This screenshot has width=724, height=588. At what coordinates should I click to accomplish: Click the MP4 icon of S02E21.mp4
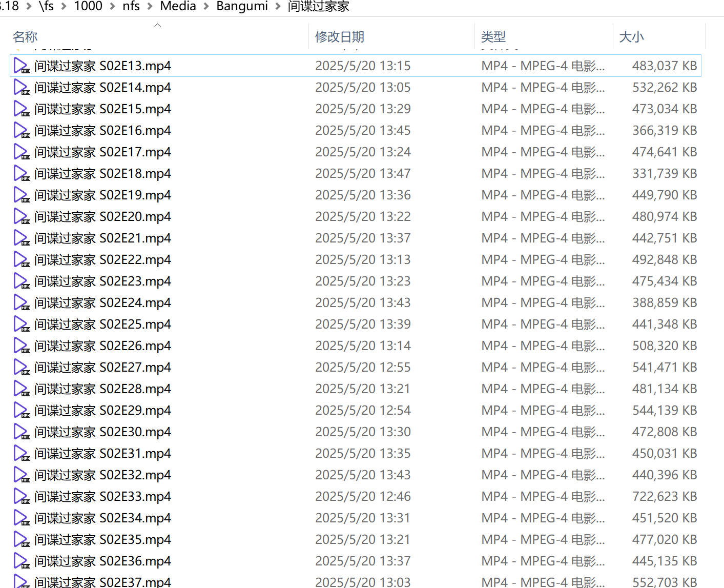22,238
